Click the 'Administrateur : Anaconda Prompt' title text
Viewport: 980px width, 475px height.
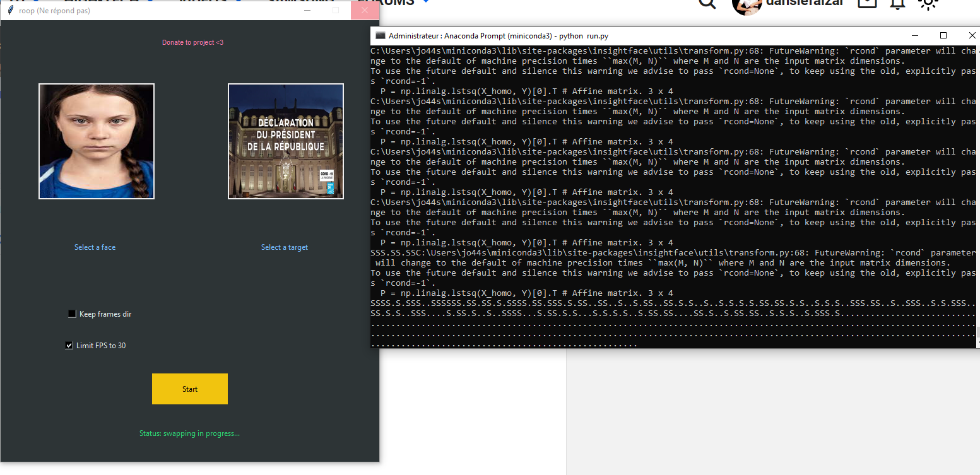pos(499,36)
